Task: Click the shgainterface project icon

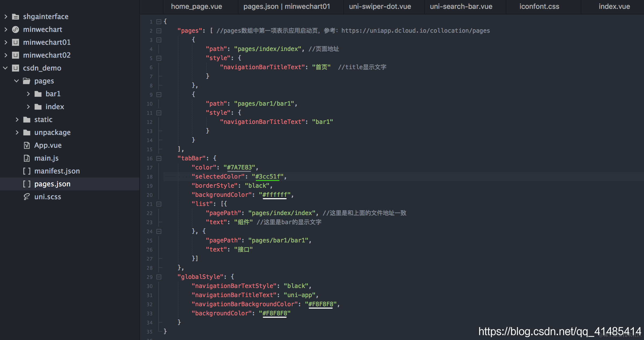Action: [16, 17]
